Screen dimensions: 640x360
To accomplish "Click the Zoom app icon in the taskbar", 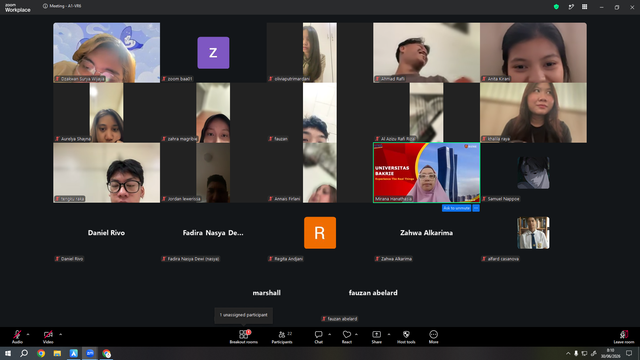I will 90,353.
